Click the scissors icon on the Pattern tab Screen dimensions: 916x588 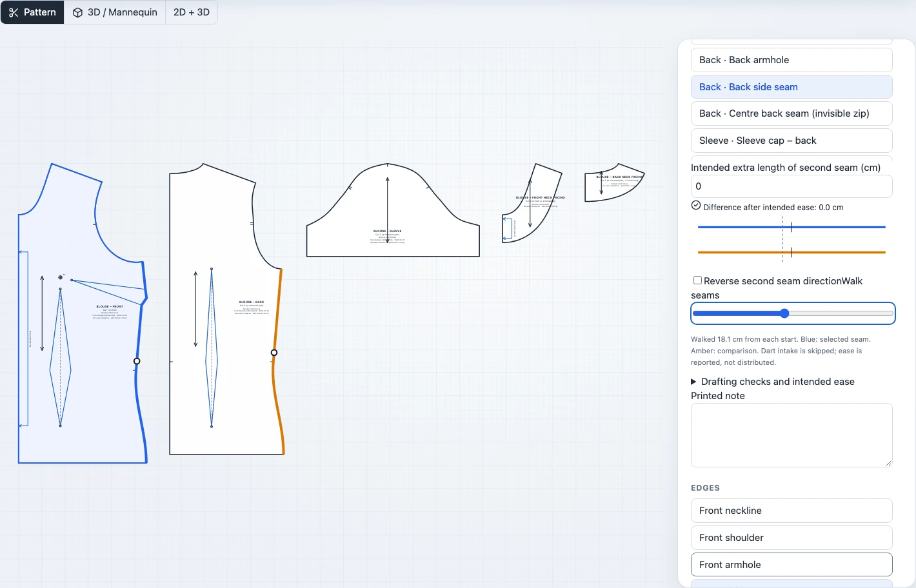point(14,12)
